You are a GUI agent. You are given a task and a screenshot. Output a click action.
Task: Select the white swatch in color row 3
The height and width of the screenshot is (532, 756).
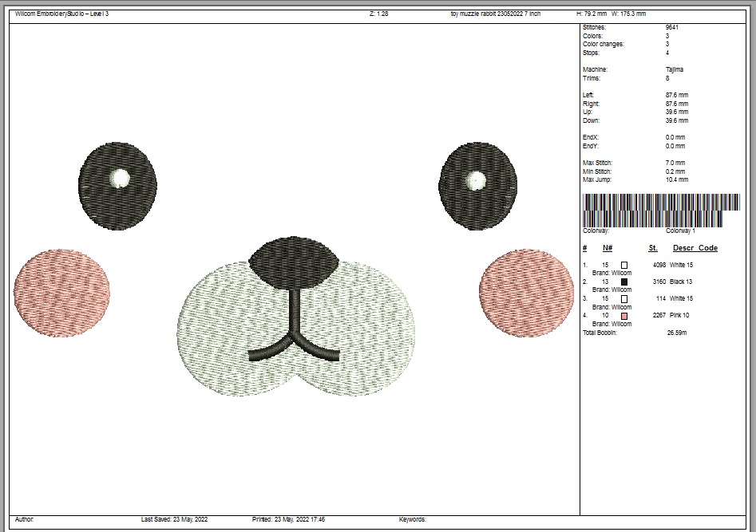(624, 299)
